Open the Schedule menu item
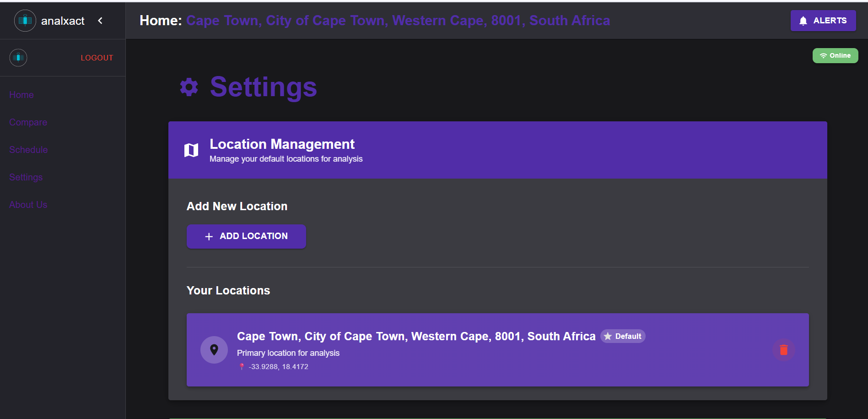 pyautogui.click(x=28, y=150)
